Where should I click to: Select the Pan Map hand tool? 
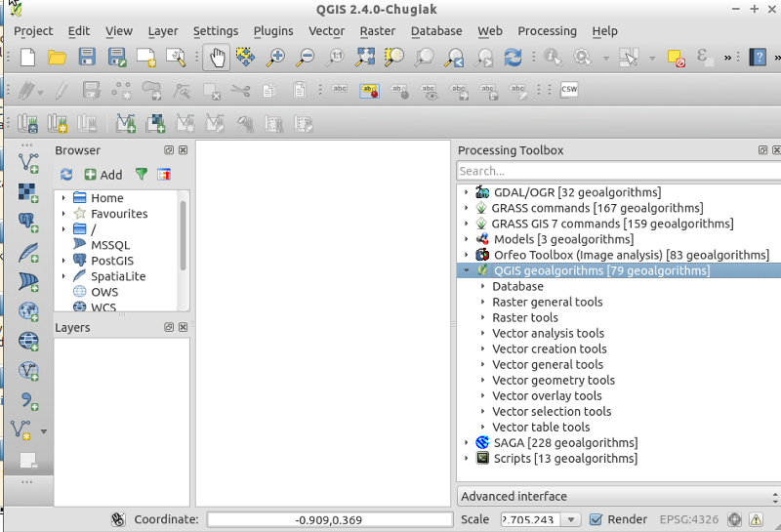coord(216,58)
